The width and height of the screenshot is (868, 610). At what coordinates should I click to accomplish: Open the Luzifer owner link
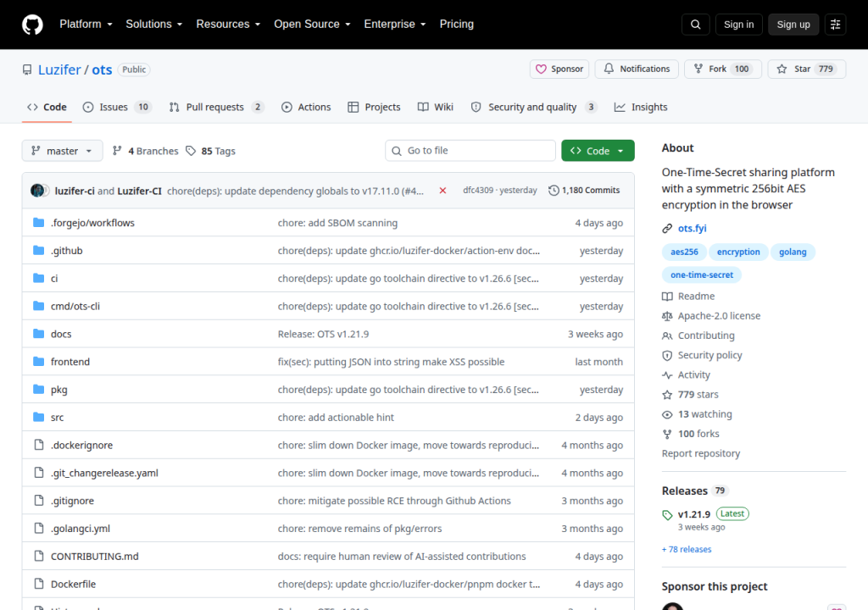[59, 69]
